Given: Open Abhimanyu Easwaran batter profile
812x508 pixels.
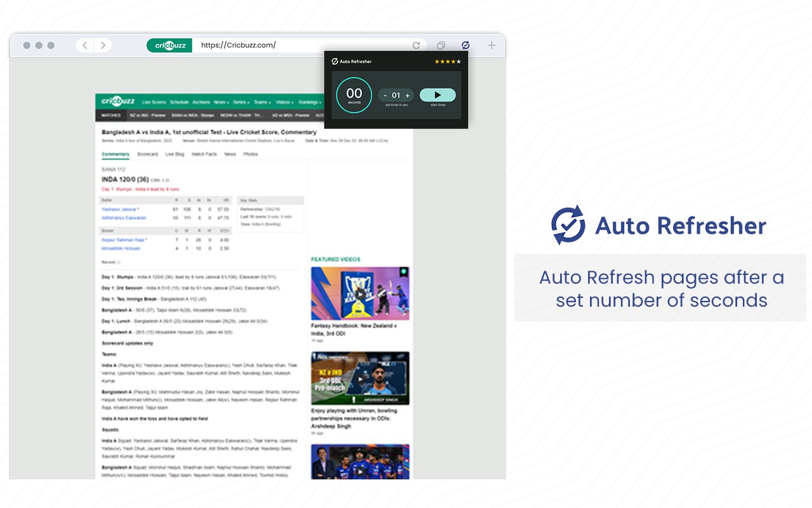Looking at the screenshot, I should click(x=124, y=218).
